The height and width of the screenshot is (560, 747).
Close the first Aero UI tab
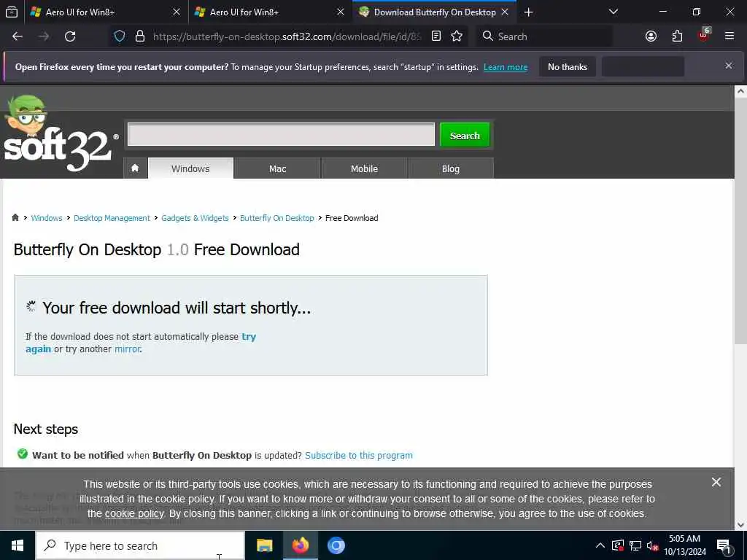(x=177, y=12)
